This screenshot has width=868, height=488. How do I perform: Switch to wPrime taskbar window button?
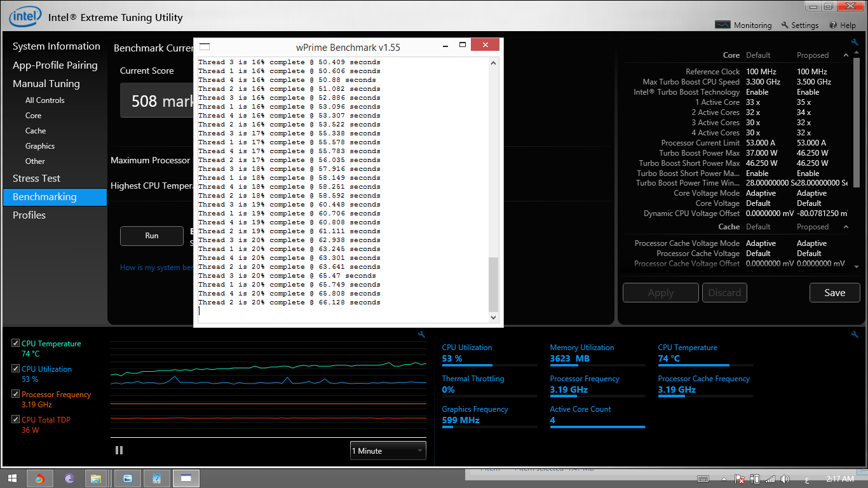tap(186, 478)
